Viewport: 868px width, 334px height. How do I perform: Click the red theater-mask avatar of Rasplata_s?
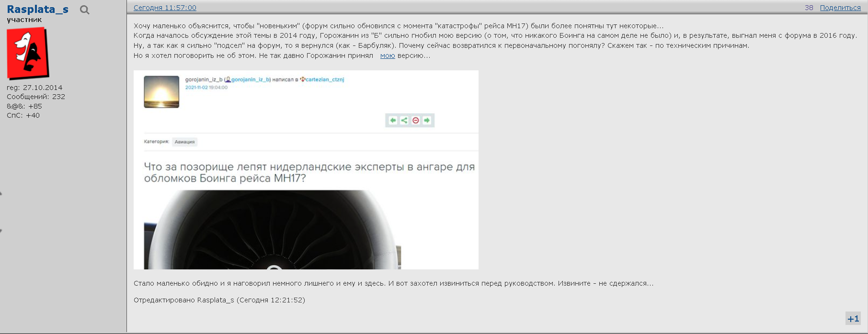tap(28, 53)
